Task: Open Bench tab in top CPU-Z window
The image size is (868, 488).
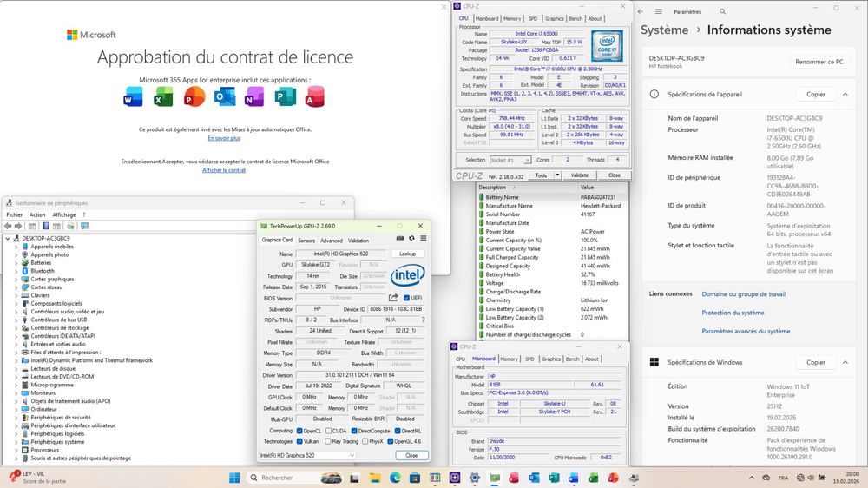Action: tap(575, 19)
